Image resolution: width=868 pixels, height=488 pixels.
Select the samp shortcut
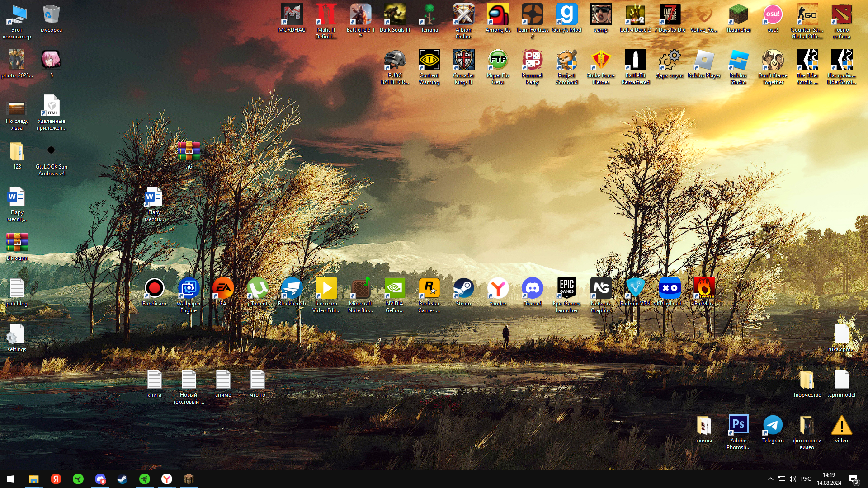(601, 19)
